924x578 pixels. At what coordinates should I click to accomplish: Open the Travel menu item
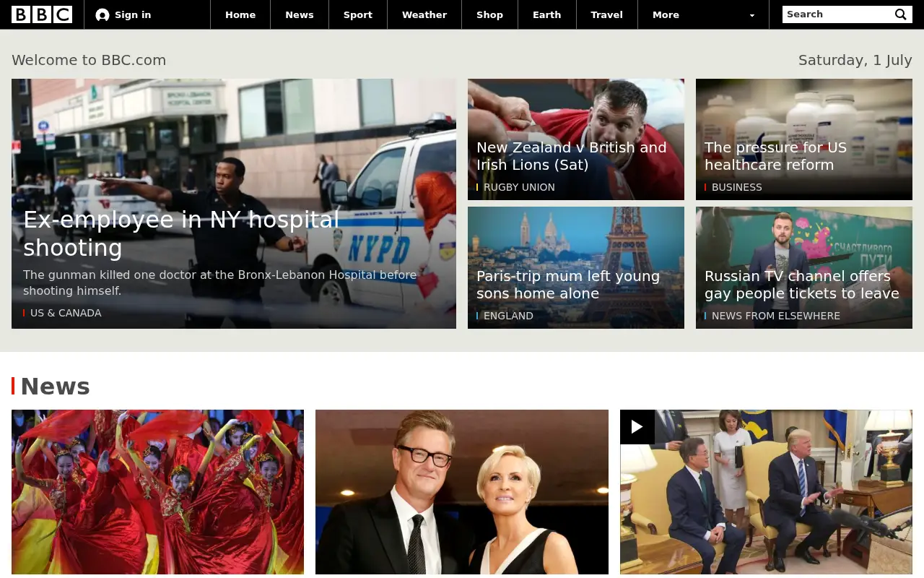[606, 14]
